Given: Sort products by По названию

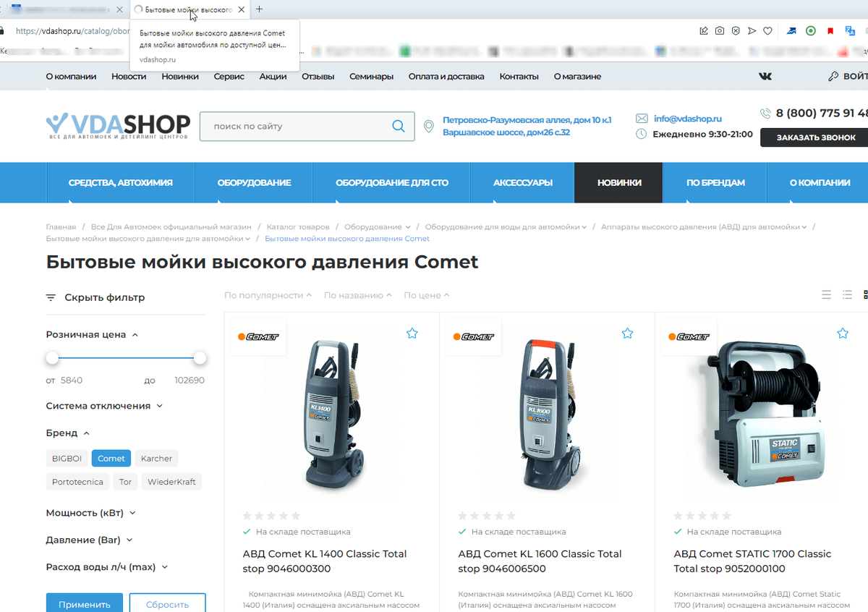Looking at the screenshot, I should pos(357,295).
